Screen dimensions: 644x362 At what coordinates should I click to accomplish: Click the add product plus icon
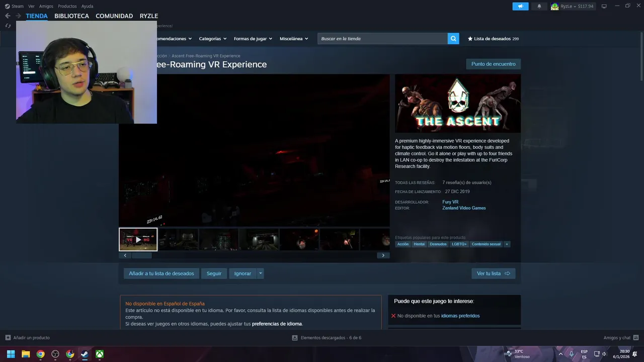pyautogui.click(x=8, y=338)
